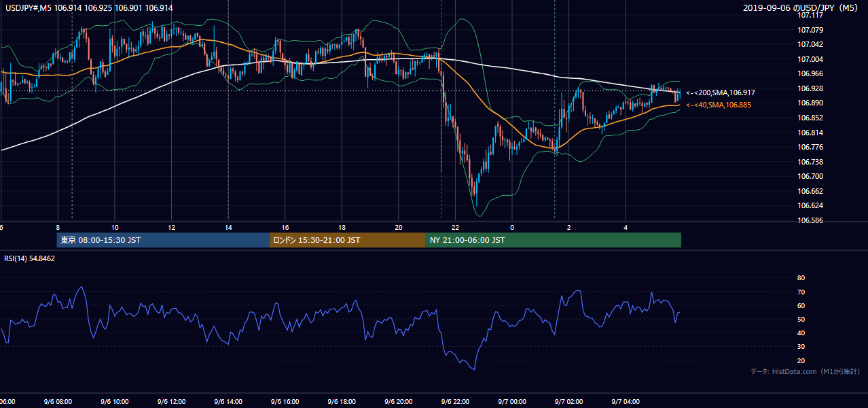This screenshot has height=408, width=868.
Task: Click the 106.738 price axis label
Action: [x=810, y=162]
